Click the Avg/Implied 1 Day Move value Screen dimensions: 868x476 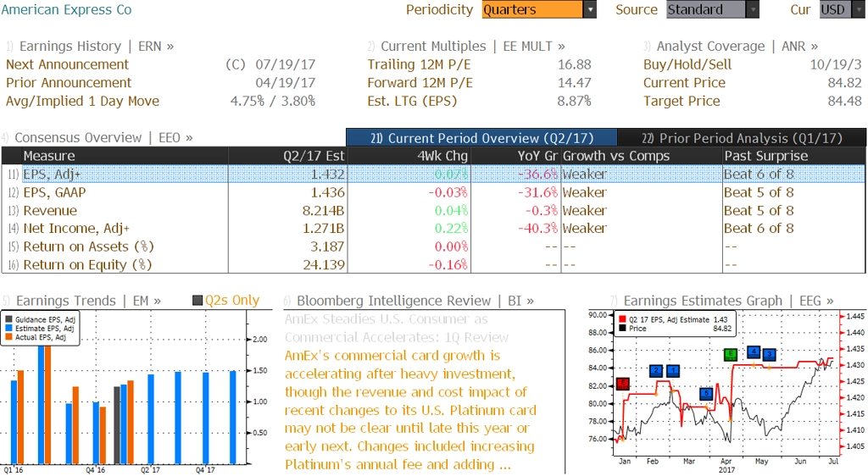[273, 101]
